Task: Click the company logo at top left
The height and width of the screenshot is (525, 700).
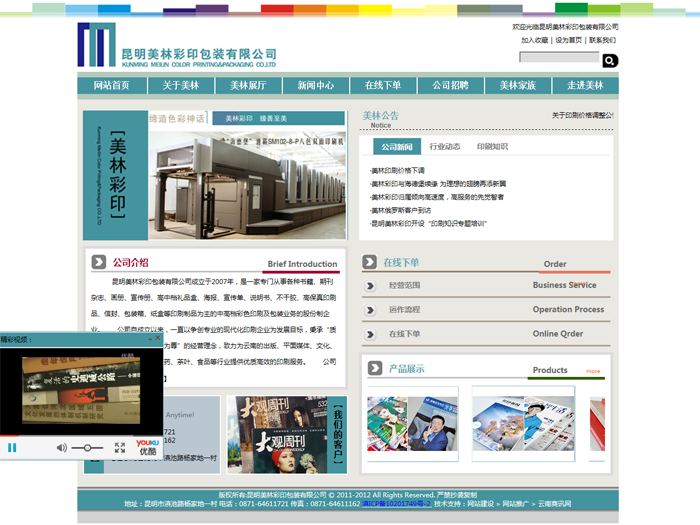Action: pos(177,46)
